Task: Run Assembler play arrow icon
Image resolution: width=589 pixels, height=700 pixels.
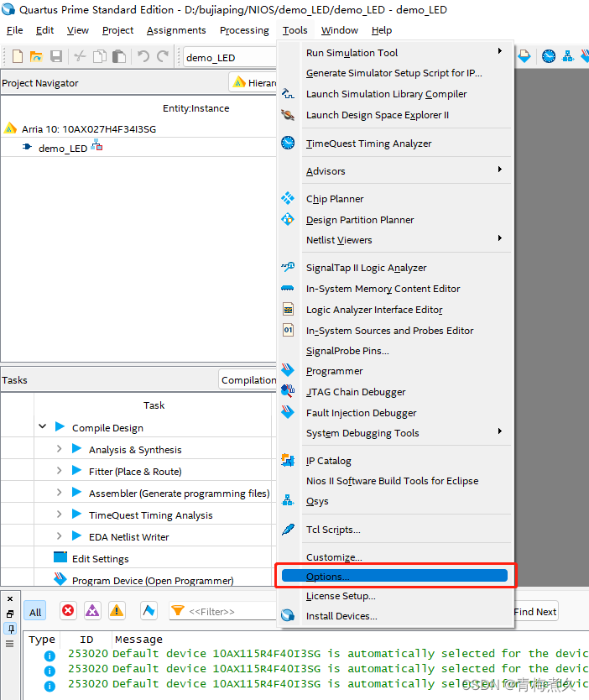Action: (x=76, y=492)
